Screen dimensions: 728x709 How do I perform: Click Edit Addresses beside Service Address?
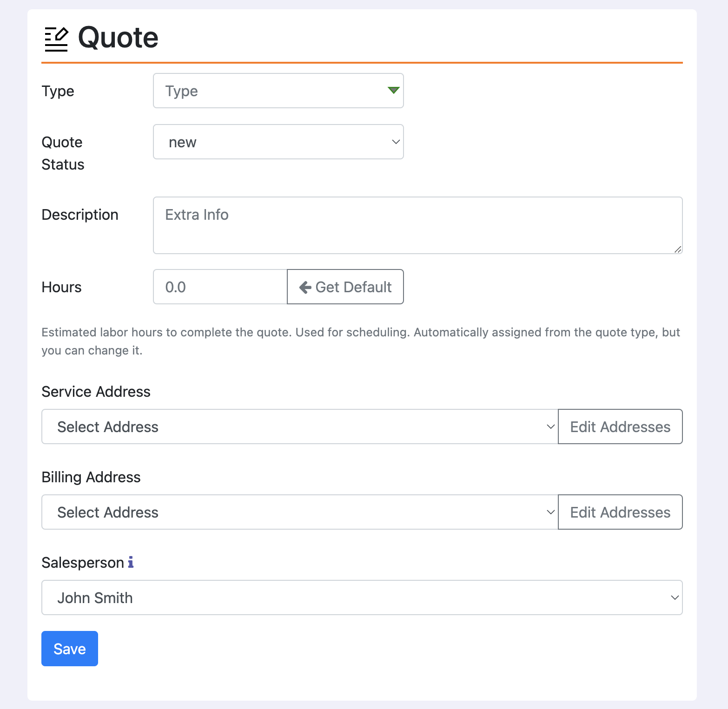pos(620,427)
